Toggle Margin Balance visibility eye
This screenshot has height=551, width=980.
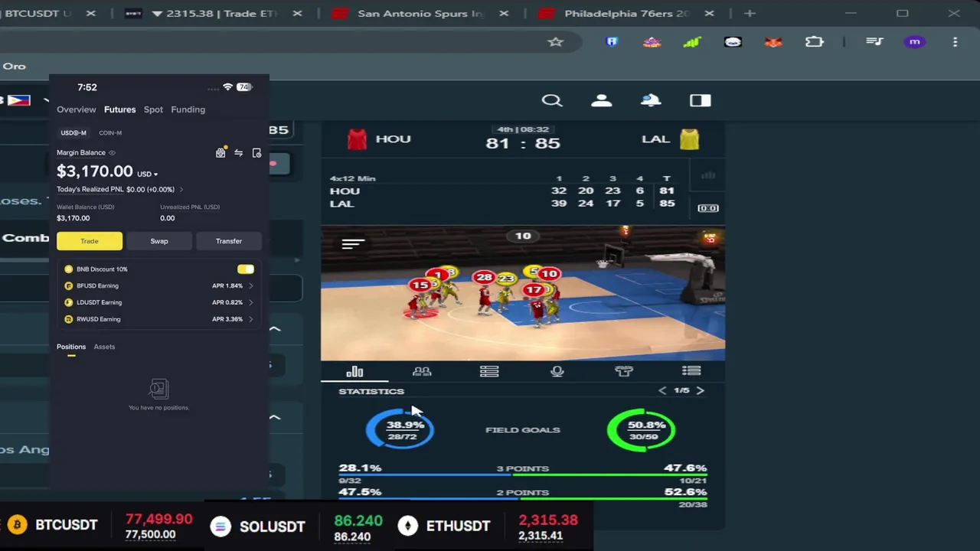coord(112,153)
